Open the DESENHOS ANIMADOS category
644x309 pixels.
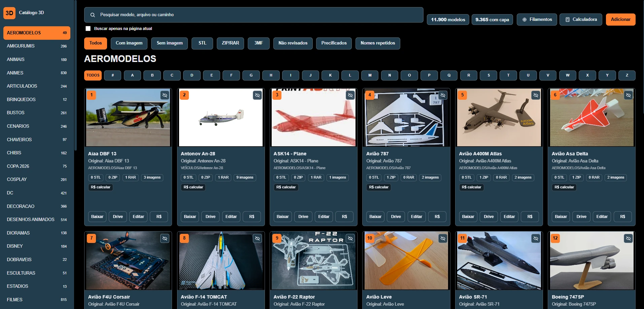[37, 220]
